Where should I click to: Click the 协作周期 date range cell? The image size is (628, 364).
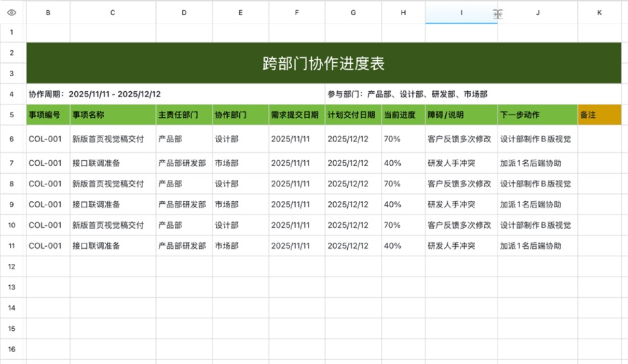(175, 94)
